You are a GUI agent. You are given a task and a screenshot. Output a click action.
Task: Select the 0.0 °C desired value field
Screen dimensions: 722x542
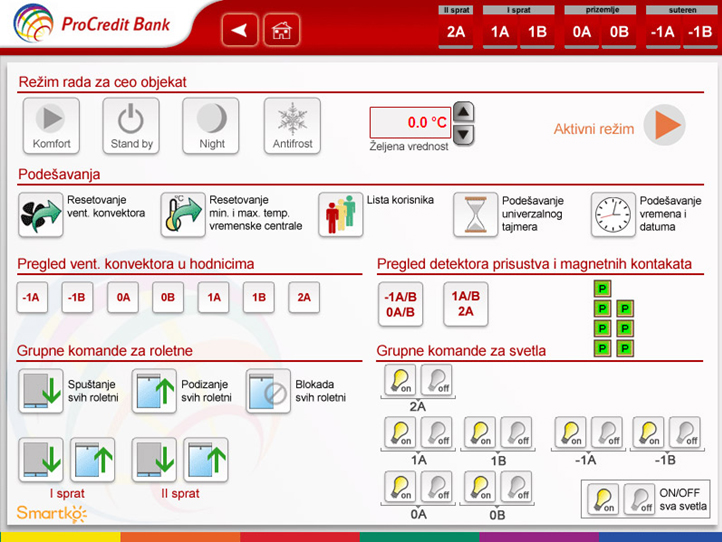click(410, 122)
